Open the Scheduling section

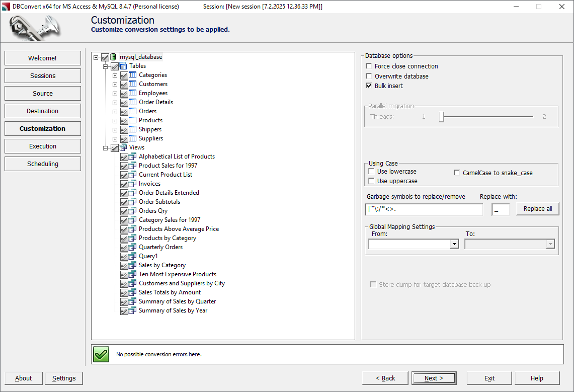point(42,164)
